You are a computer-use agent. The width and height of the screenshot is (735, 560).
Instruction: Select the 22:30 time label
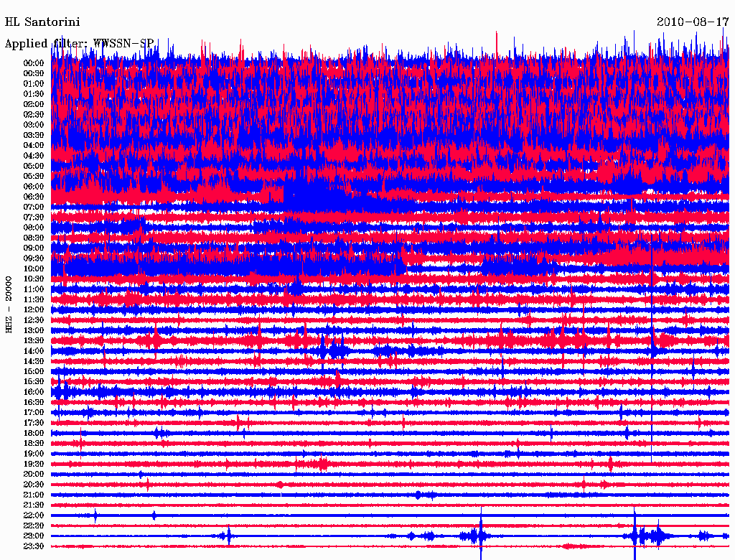point(34,526)
